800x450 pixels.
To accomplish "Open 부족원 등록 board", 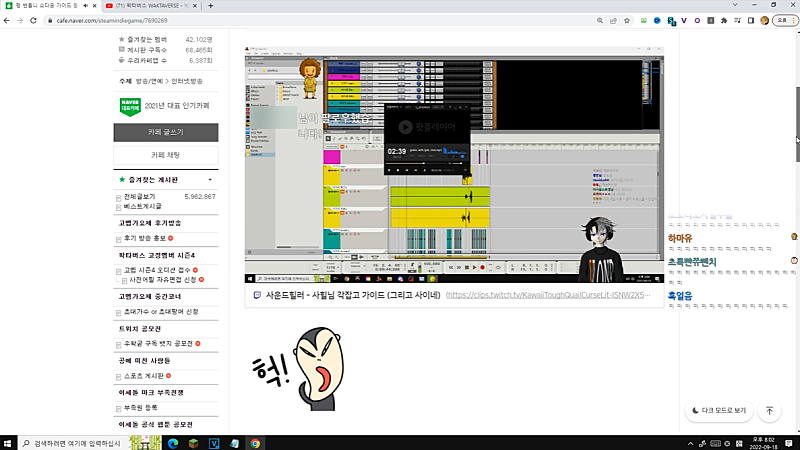I will pyautogui.click(x=141, y=408).
